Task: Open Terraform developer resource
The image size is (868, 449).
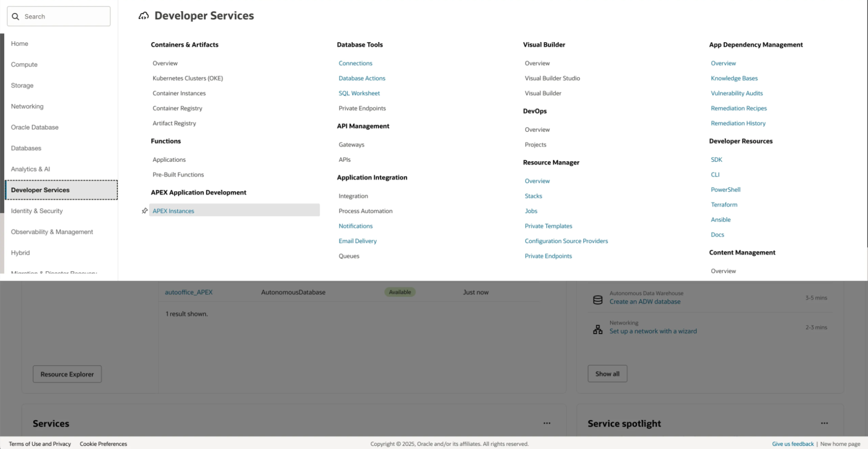Action: point(724,205)
